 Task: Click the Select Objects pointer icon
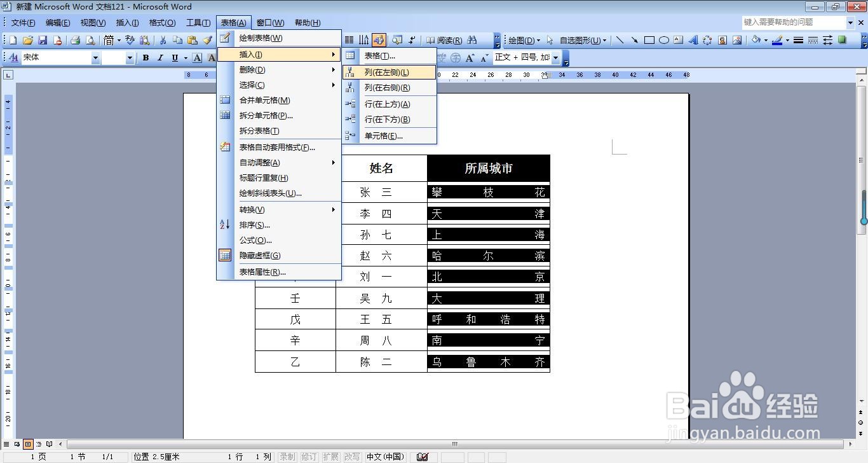tap(550, 40)
